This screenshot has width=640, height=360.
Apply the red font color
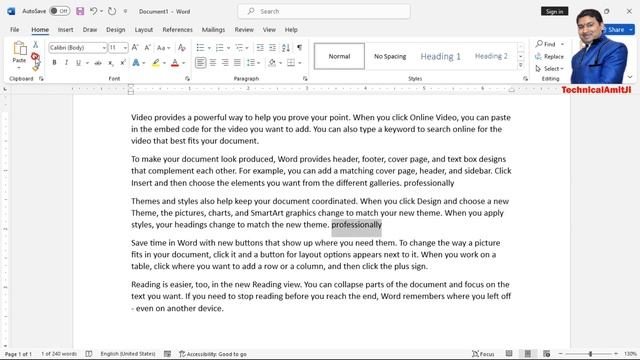175,63
